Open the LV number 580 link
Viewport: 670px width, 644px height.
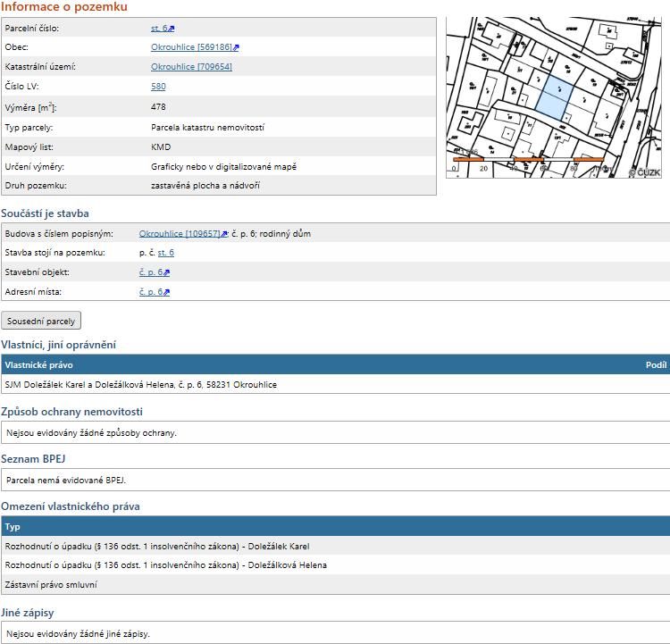158,87
